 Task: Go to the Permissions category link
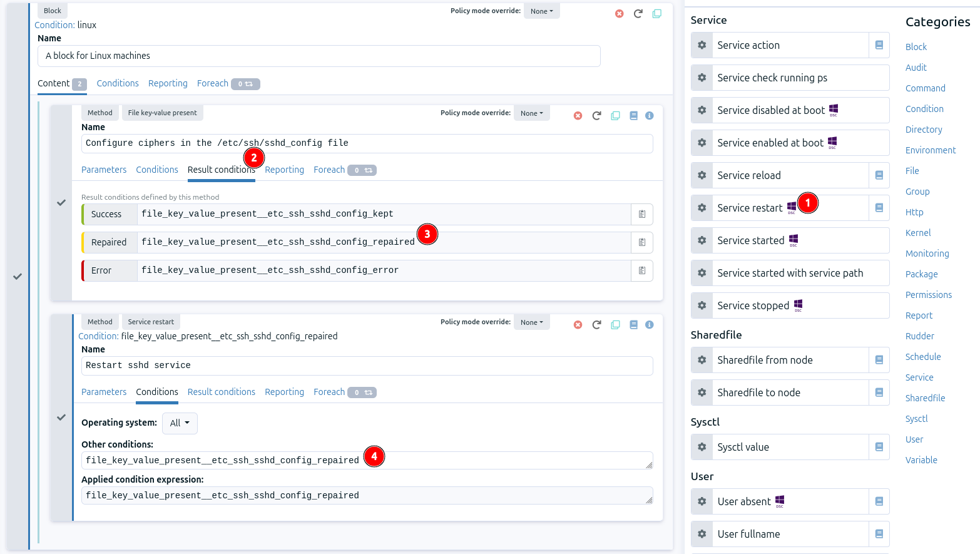(x=928, y=295)
